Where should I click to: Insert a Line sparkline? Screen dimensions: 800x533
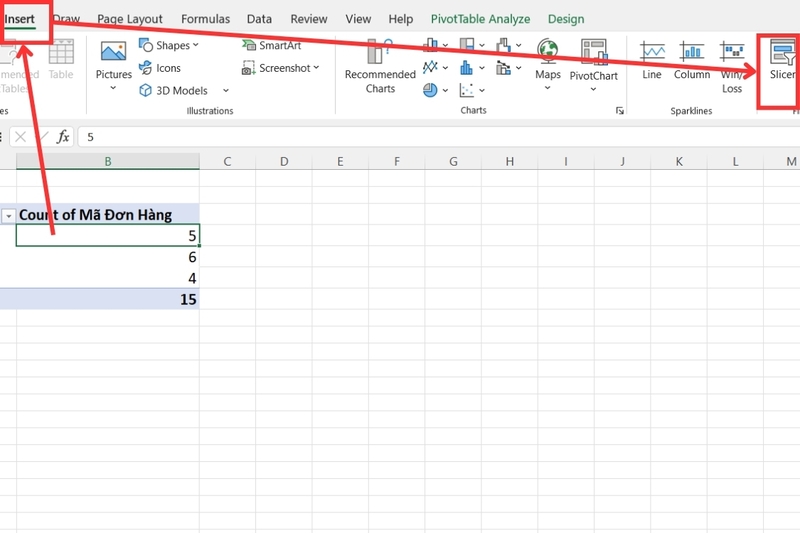(x=652, y=60)
